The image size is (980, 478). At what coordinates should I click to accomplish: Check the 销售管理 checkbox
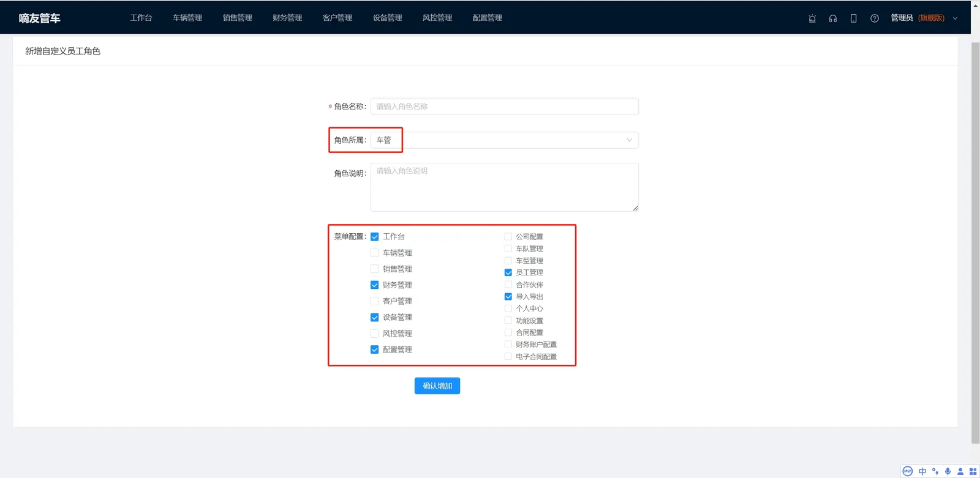coord(375,269)
